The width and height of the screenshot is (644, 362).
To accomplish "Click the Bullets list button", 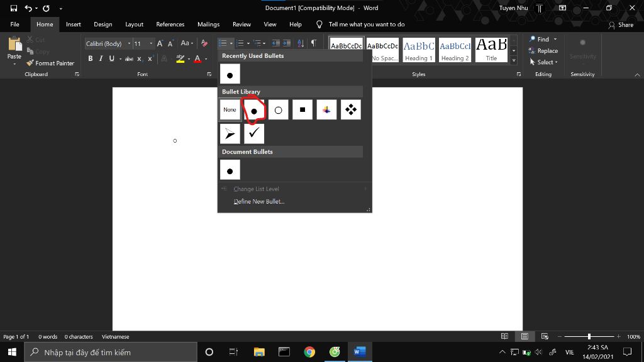I will tap(223, 43).
